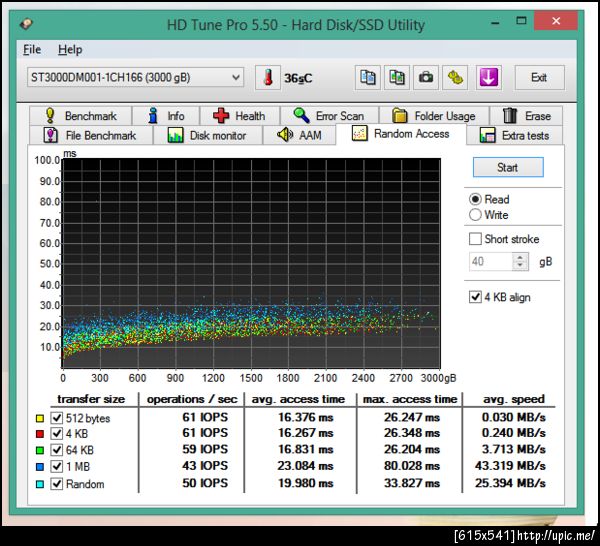Click the random access scatter graph
The width and height of the screenshot is (600, 546).
click(251, 263)
